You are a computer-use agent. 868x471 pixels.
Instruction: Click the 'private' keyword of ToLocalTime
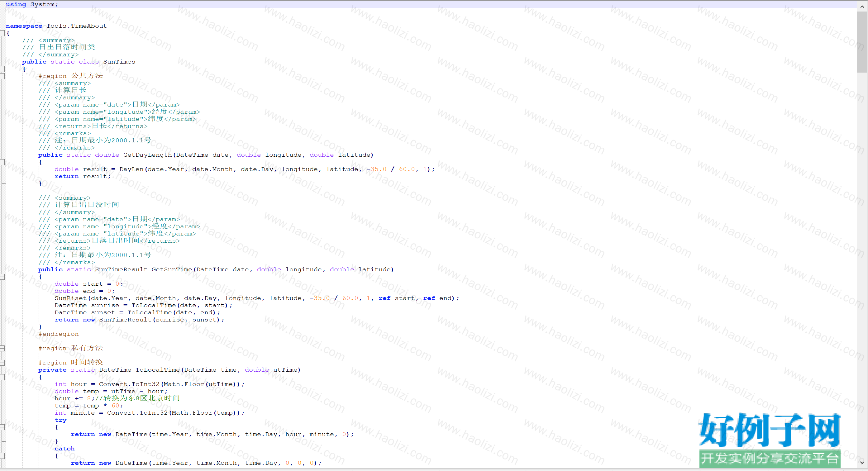(52, 370)
